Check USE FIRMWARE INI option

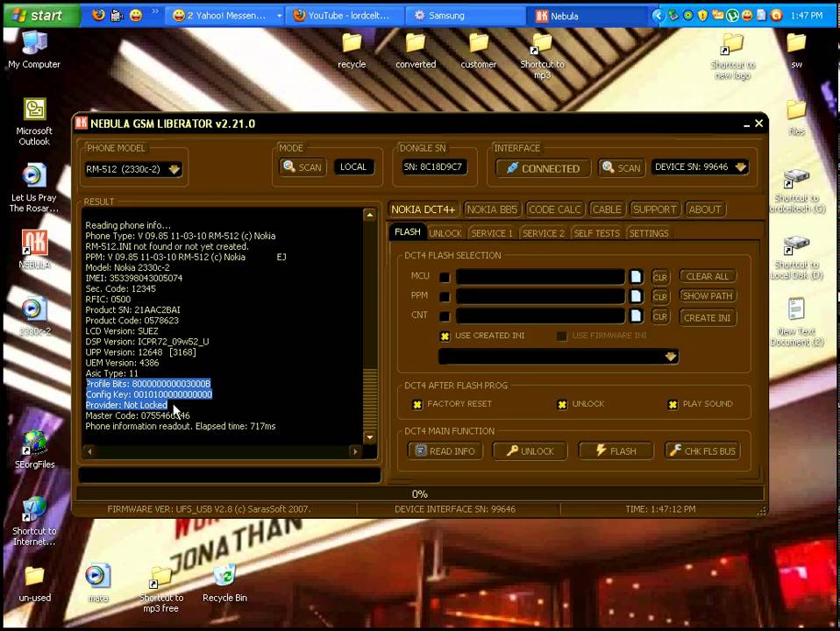point(561,336)
